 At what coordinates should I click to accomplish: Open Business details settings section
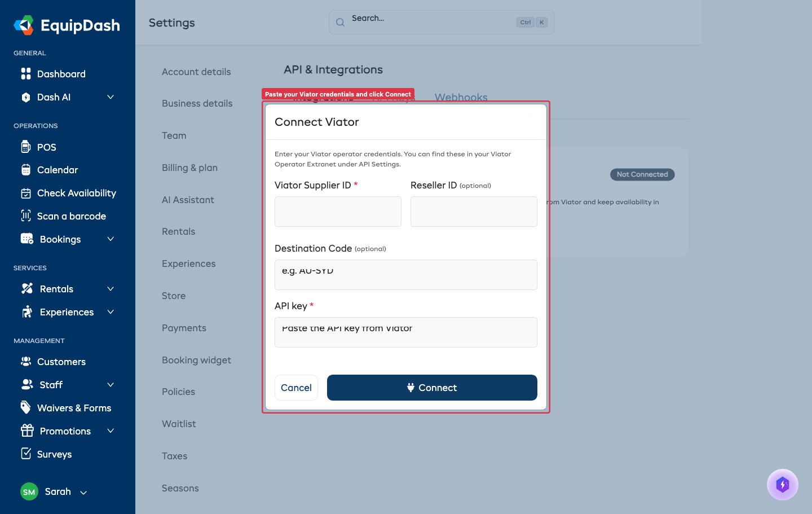point(197,103)
